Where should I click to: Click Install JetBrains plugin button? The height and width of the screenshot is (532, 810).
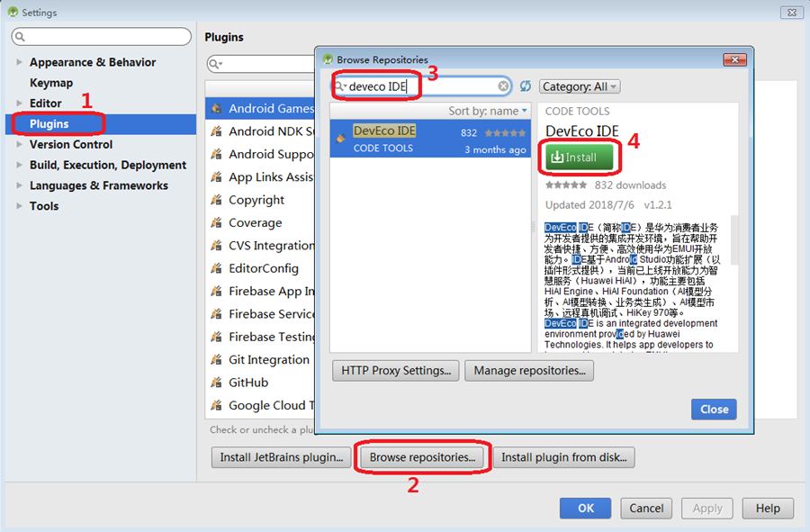tap(282, 457)
